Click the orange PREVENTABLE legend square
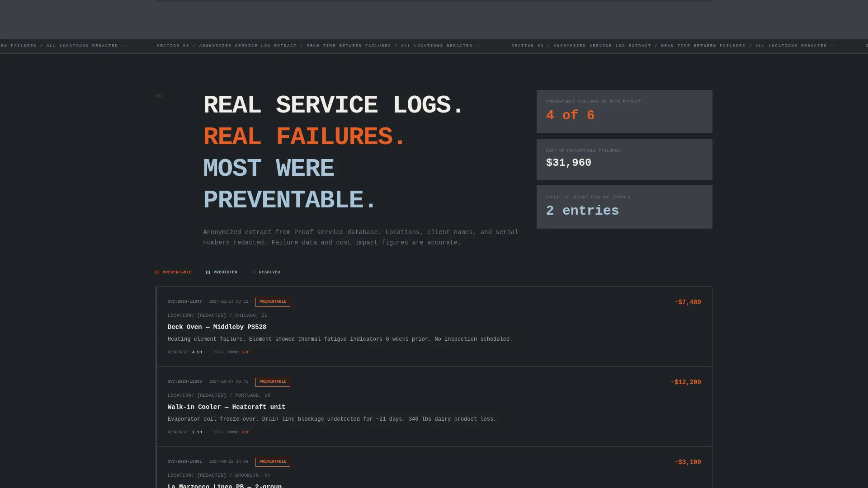 click(157, 272)
